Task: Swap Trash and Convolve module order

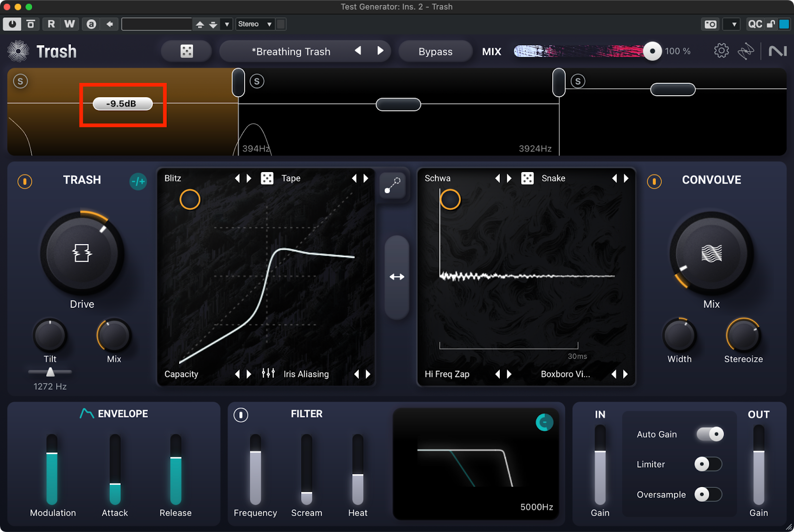Action: (397, 277)
